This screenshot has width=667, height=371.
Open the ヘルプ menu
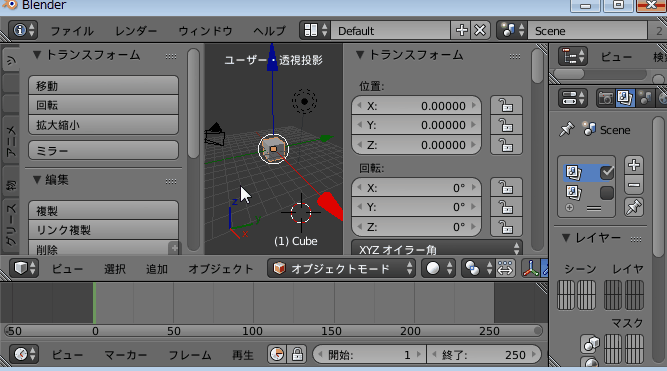click(x=269, y=31)
